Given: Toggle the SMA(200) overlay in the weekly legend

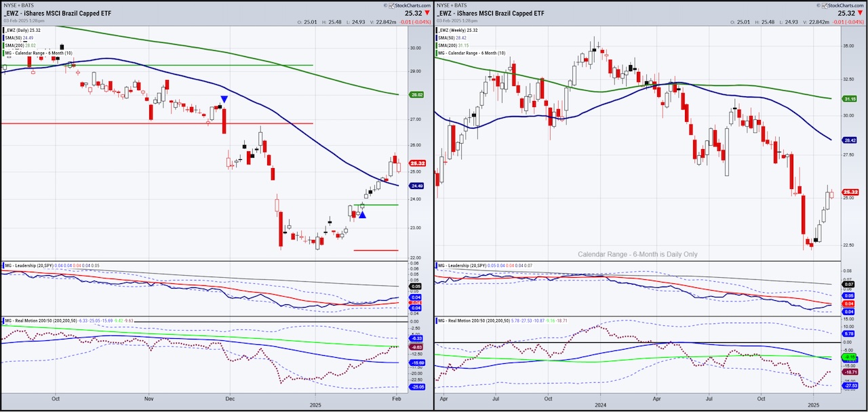Looking at the screenshot, I should [454, 45].
